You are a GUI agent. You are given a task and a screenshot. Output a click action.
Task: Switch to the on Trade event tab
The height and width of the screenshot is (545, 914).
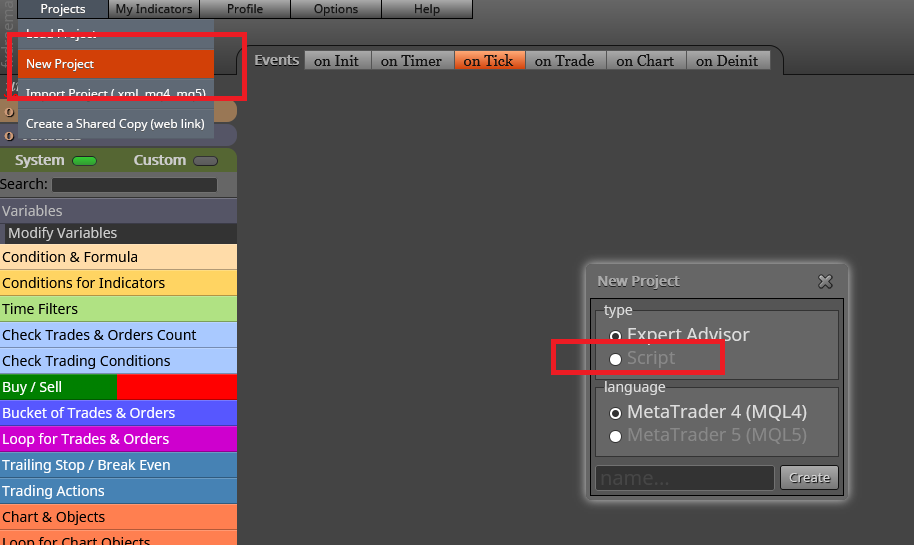tap(565, 61)
